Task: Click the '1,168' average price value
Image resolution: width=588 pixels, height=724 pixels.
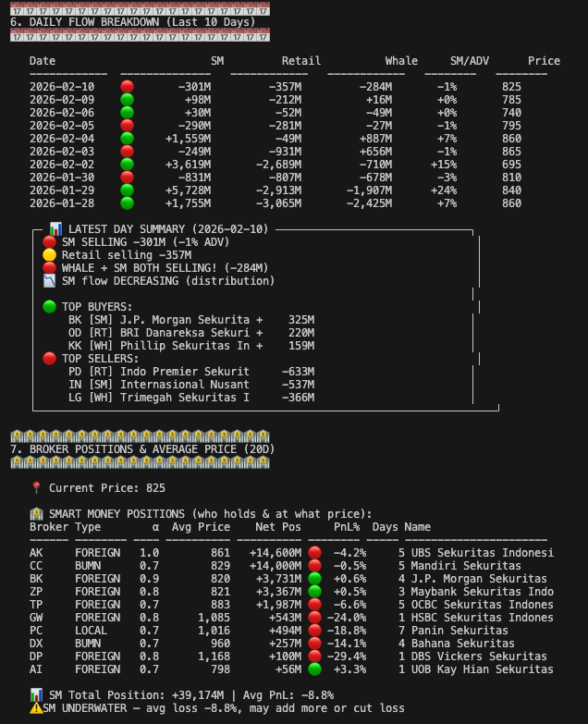Action: point(214,657)
